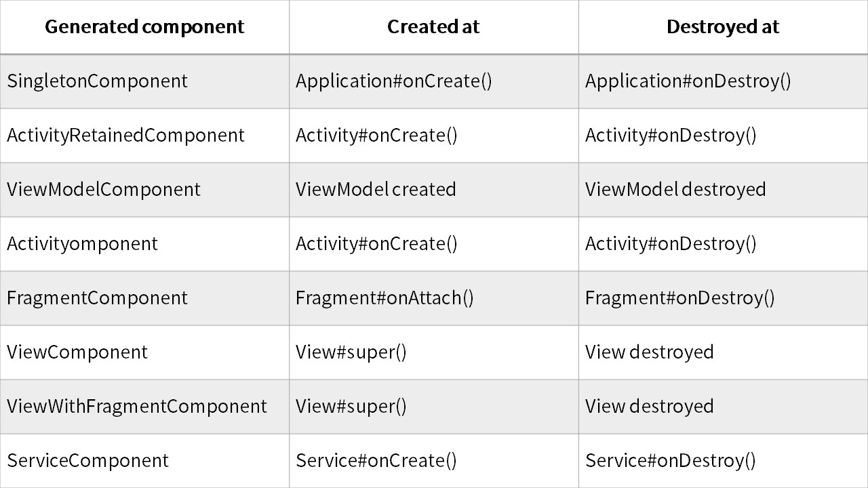868x488 pixels.
Task: Click the "Activityomponent" cell
Action: pyautogui.click(x=83, y=244)
